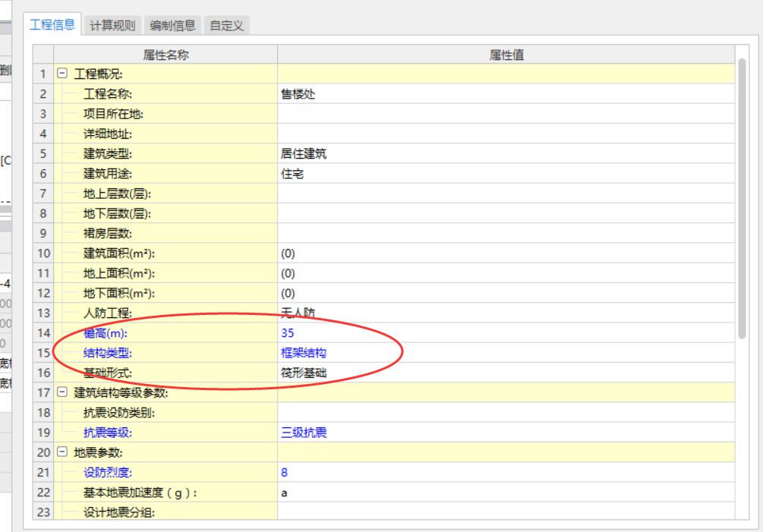Click the 项目所在地 property label
763x532 pixels.
(113, 114)
